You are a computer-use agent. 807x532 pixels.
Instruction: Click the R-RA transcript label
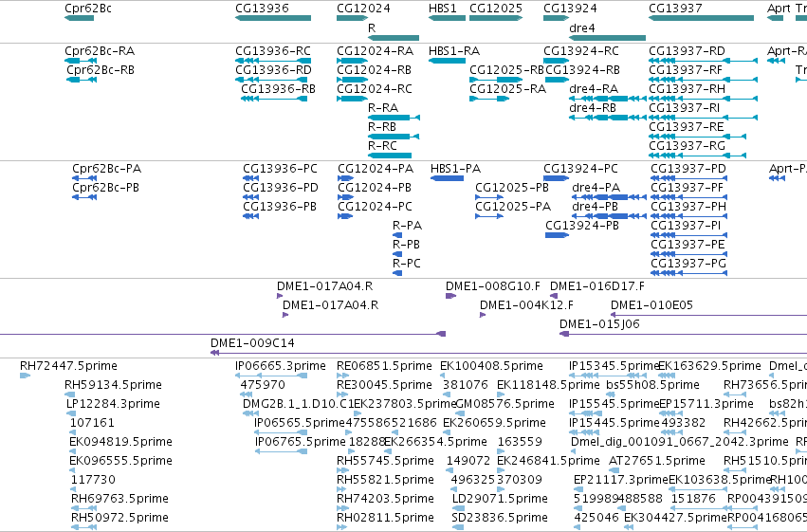(383, 108)
